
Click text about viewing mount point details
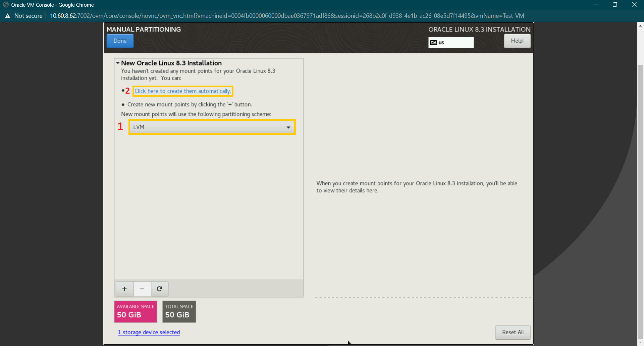point(417,187)
